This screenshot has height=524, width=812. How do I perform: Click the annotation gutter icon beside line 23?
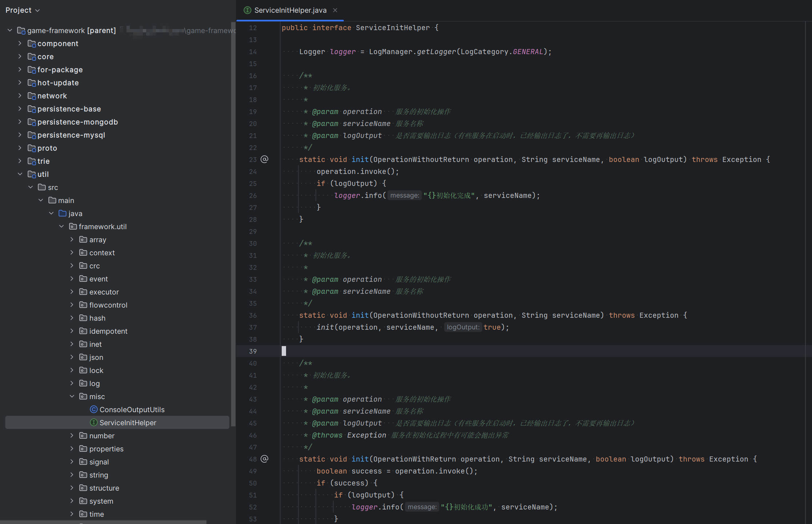coord(265,159)
